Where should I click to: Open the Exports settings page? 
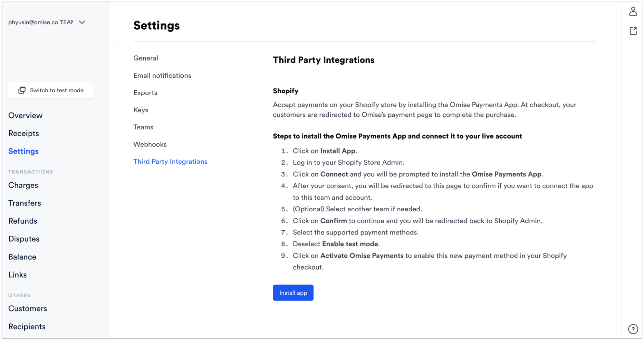click(x=145, y=93)
